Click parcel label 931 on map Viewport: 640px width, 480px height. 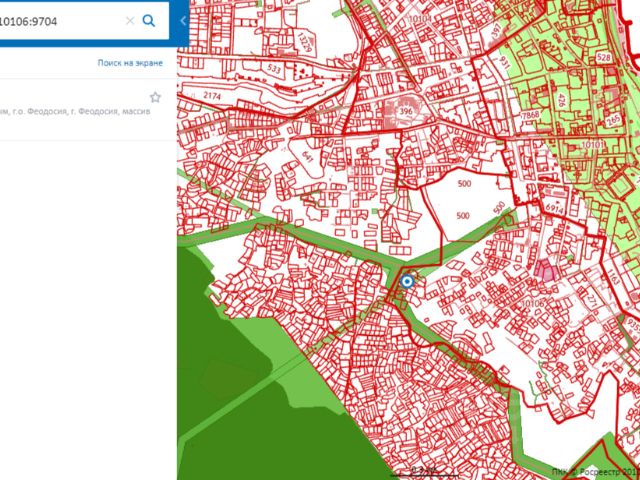(503, 63)
